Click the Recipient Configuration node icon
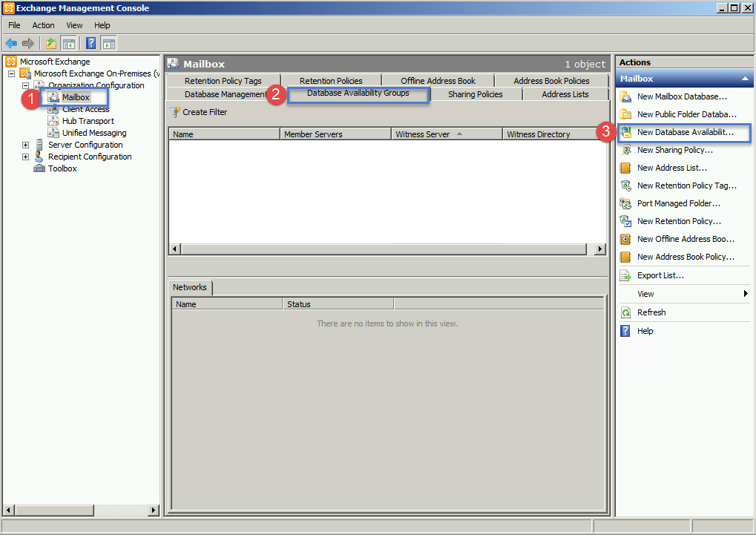The image size is (756, 535). (39, 157)
